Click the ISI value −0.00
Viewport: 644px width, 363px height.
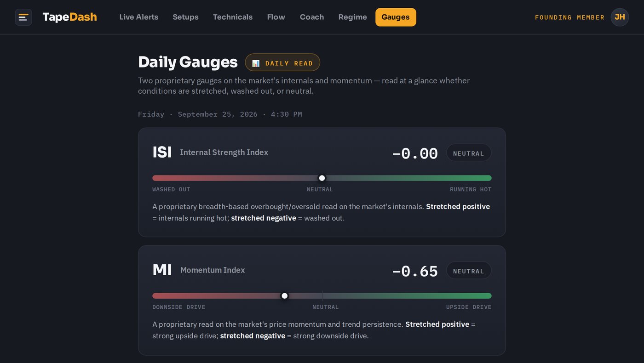415,153
